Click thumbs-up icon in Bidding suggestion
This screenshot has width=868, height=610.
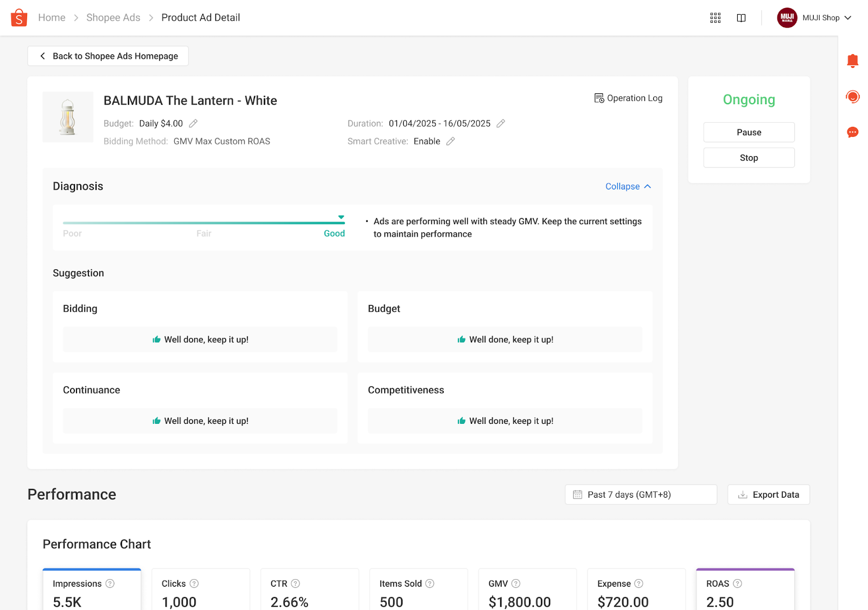tap(157, 339)
